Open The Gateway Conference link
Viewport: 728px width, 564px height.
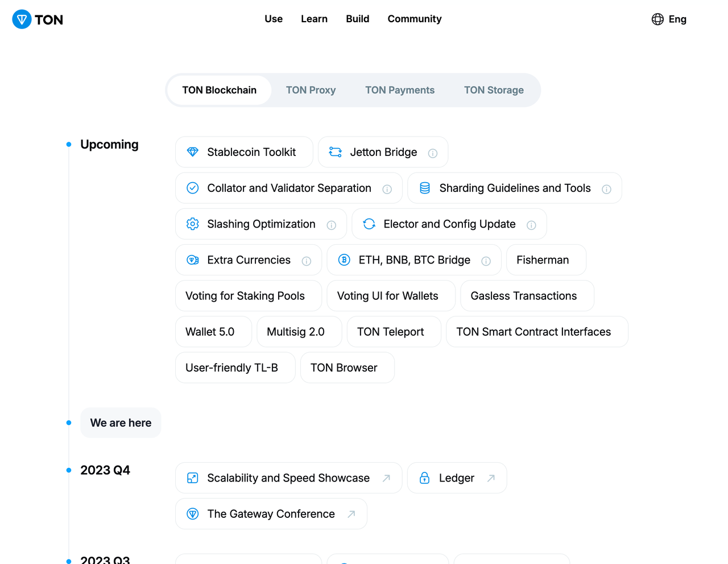(271, 514)
